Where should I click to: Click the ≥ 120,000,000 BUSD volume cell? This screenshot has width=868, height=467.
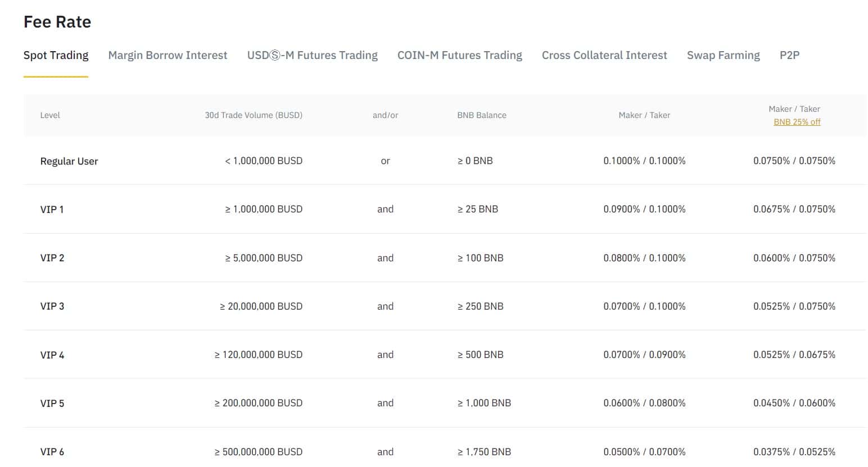pos(259,355)
